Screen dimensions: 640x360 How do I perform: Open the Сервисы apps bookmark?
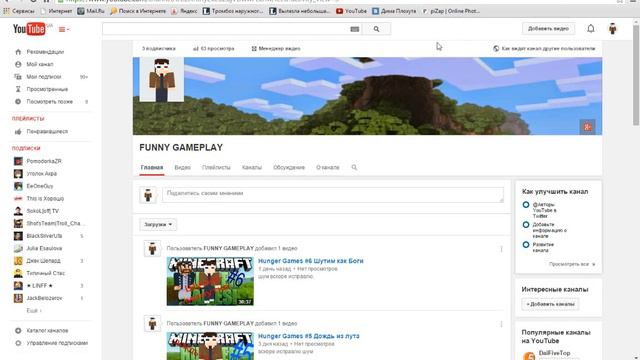coord(19,11)
